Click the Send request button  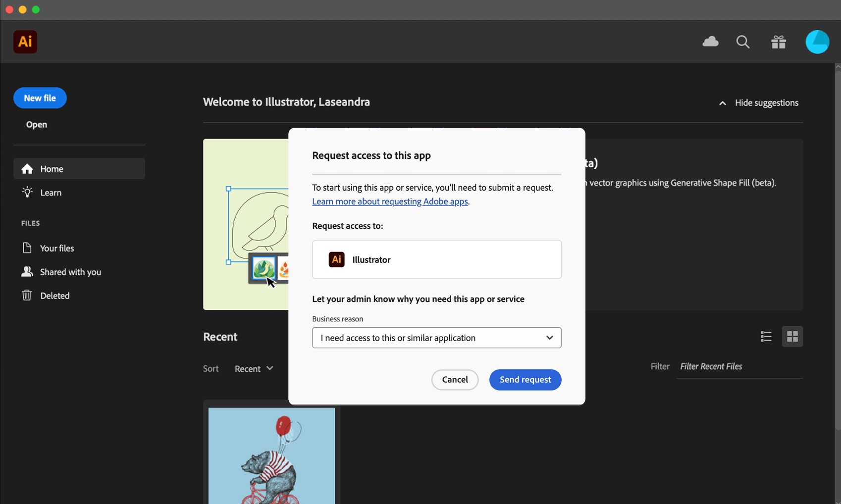click(525, 380)
